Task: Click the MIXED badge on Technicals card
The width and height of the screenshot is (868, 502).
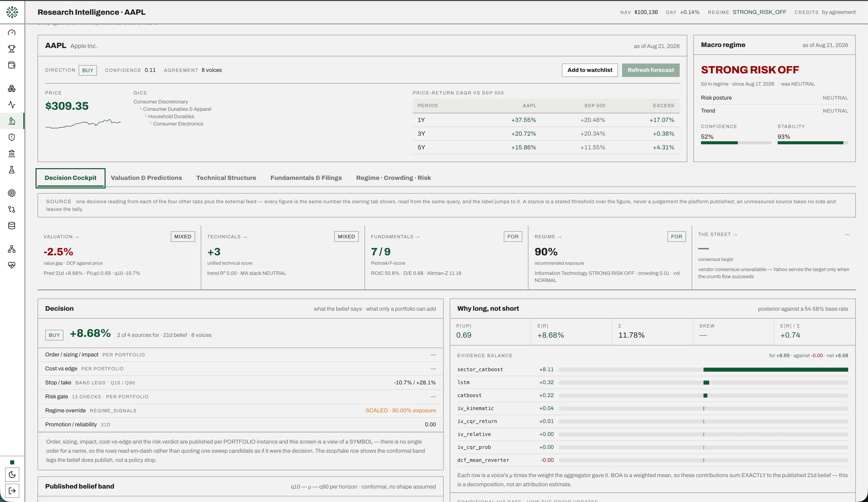Action: [x=346, y=237]
